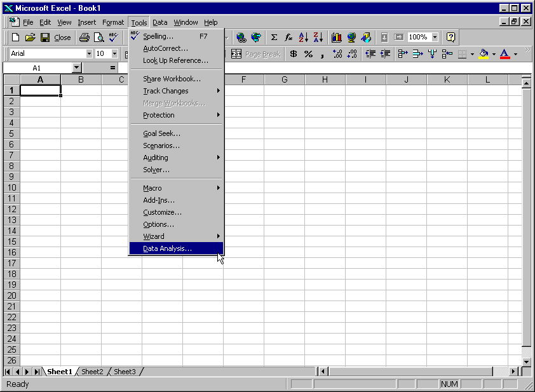Click Decrease Decimal icon
535x392 pixels.
(352, 54)
